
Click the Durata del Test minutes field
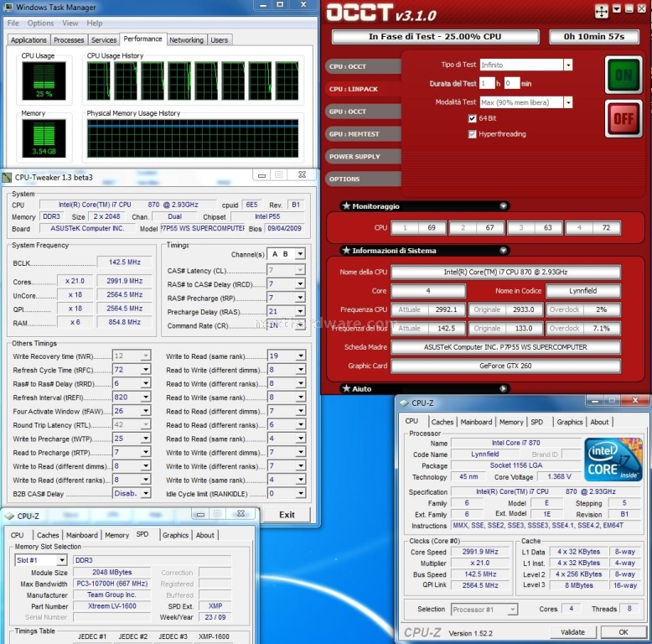[x=512, y=83]
